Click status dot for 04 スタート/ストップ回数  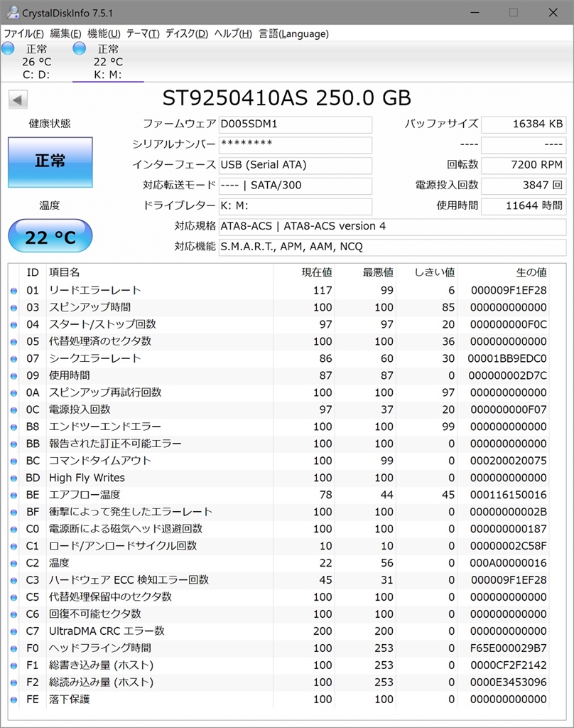click(x=14, y=325)
